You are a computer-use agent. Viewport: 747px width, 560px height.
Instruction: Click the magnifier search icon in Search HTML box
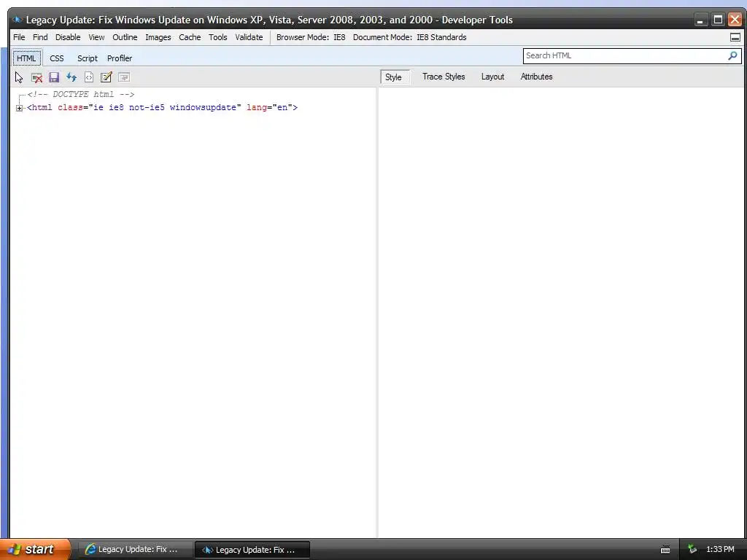click(x=732, y=55)
